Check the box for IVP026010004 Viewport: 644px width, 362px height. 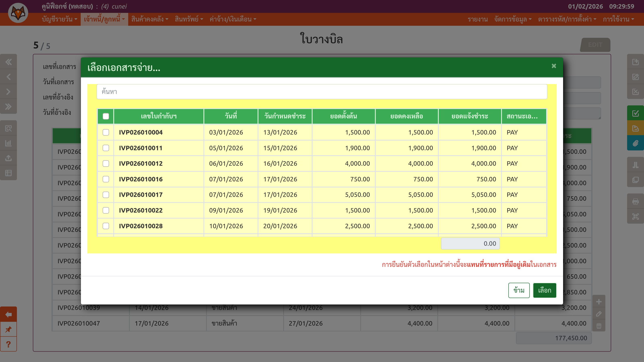click(x=106, y=132)
